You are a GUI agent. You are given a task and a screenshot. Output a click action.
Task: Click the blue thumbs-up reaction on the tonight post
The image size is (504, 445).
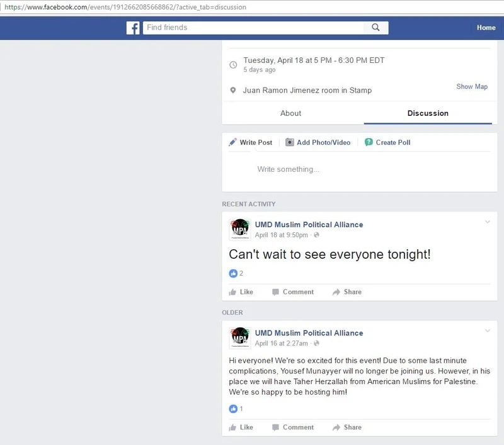pos(234,273)
